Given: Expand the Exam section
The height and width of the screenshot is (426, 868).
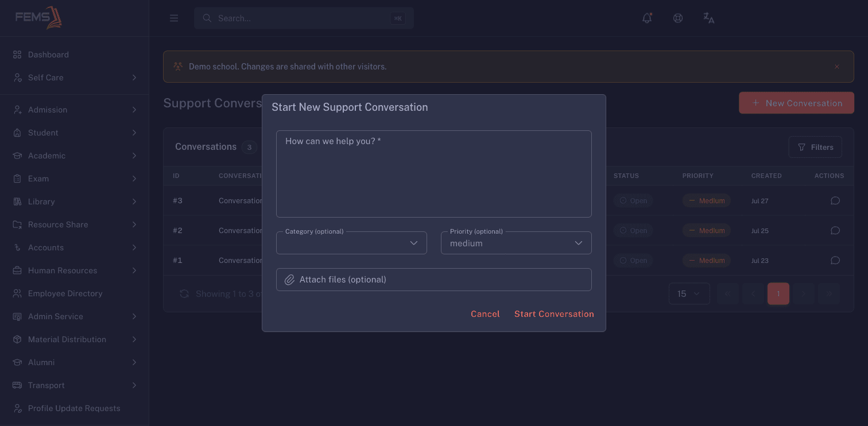Looking at the screenshot, I should pos(75,179).
